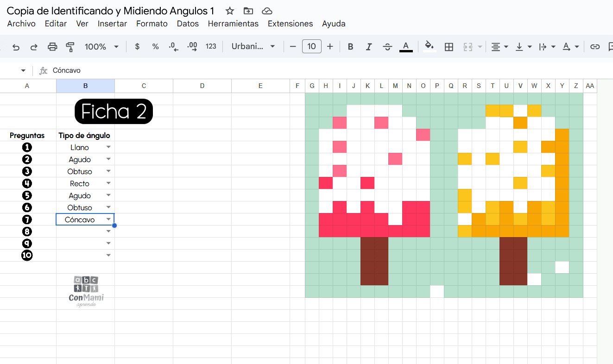
Task: Format value as percent
Action: (155, 46)
